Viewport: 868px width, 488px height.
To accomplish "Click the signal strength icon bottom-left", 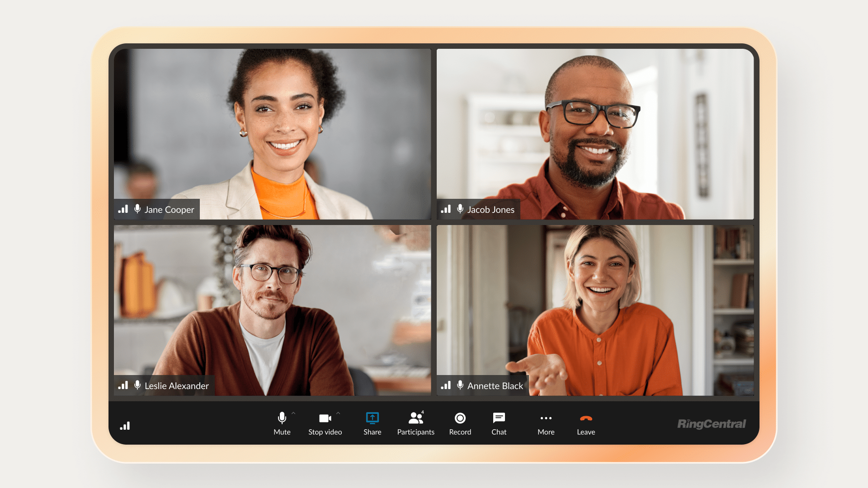I will click(125, 426).
